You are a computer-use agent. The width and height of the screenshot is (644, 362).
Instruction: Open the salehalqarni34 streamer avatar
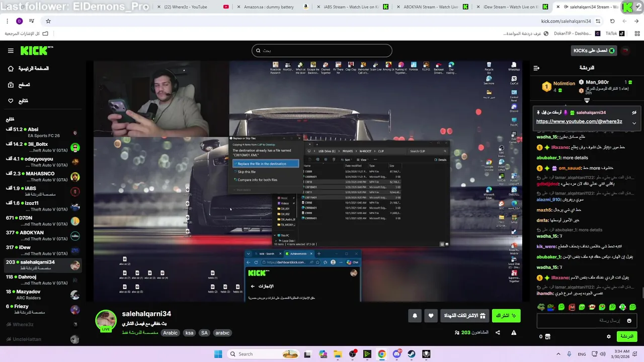tap(106, 321)
